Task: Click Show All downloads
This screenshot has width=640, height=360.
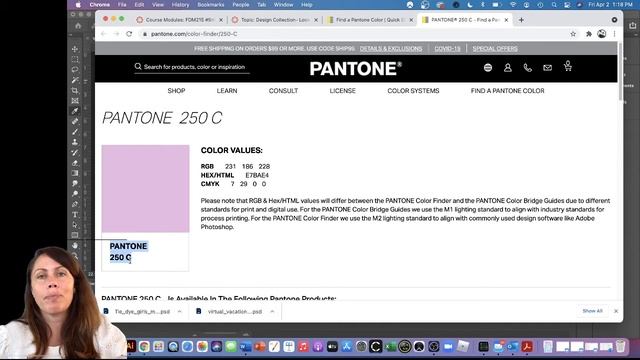Action: click(592, 311)
